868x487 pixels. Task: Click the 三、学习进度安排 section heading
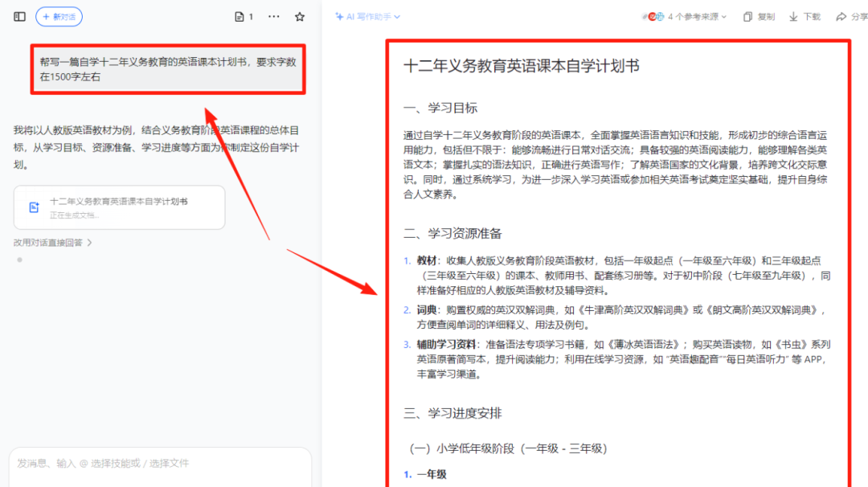[452, 414]
